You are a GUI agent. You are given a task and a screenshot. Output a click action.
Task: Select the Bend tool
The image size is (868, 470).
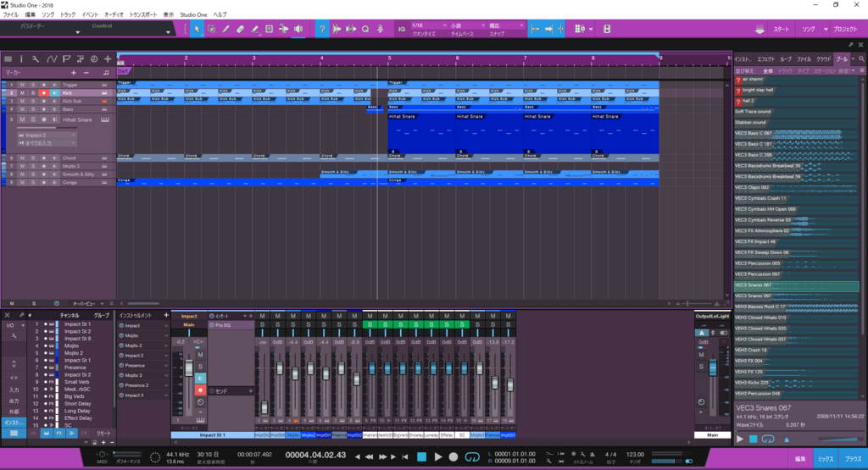pos(283,30)
